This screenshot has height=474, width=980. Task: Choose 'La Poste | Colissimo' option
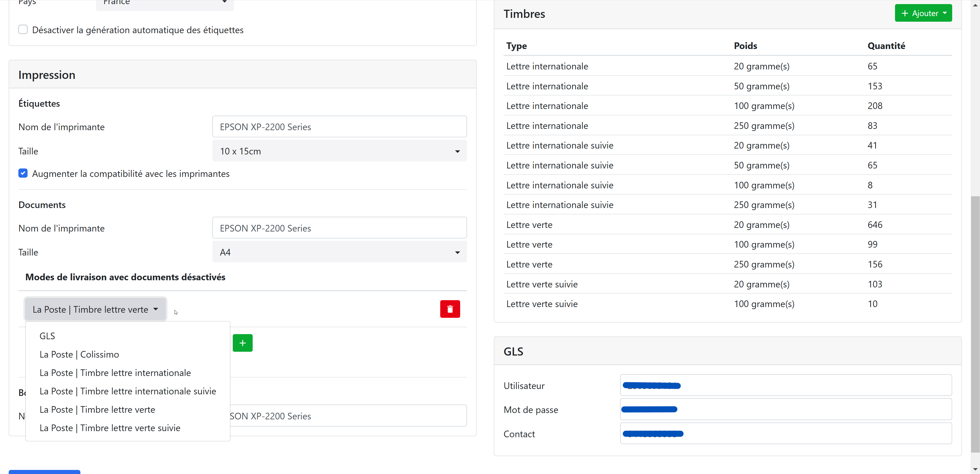(x=79, y=355)
